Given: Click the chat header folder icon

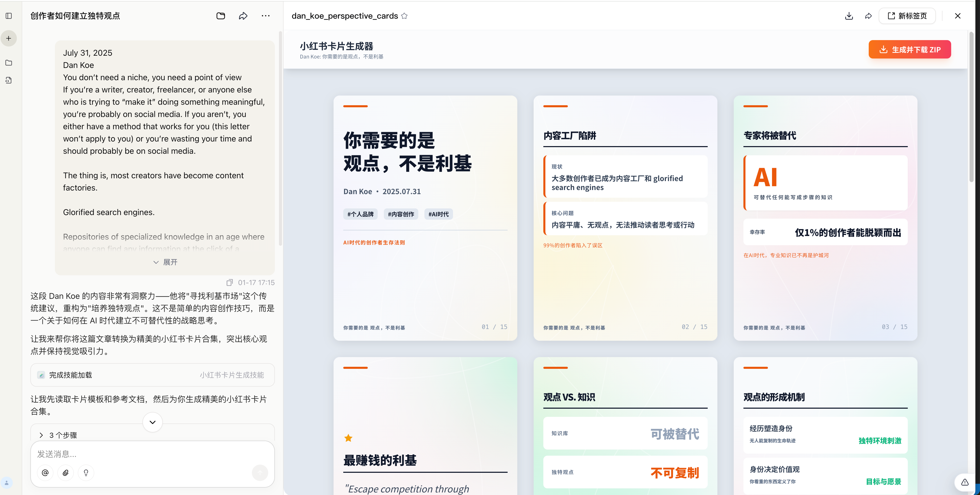Looking at the screenshot, I should click(x=221, y=16).
